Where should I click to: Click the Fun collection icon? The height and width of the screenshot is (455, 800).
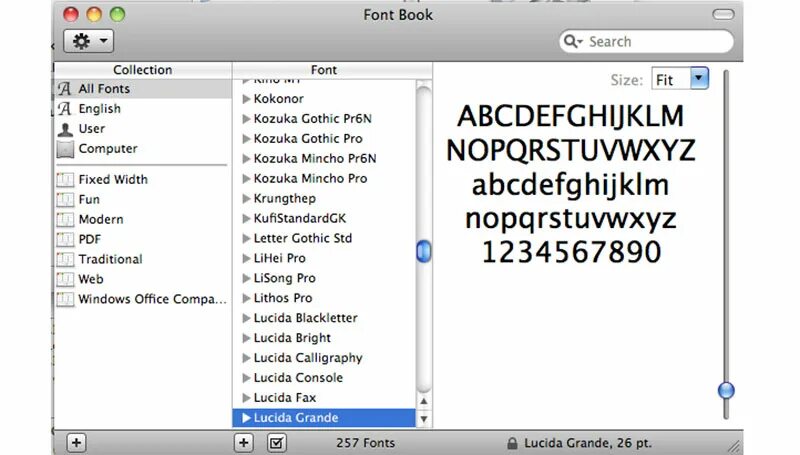[x=65, y=199]
